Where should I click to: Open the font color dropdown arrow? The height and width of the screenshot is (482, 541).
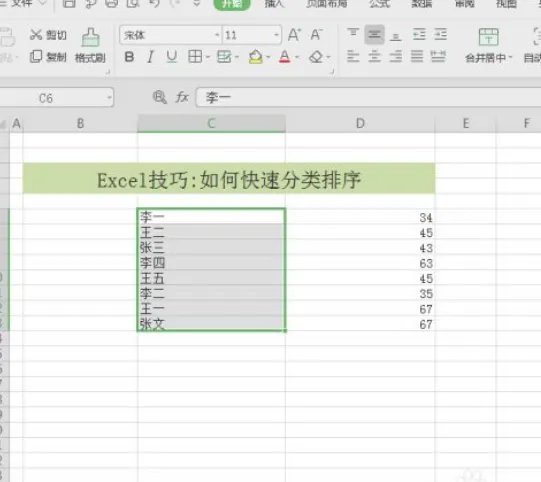pyautogui.click(x=297, y=57)
